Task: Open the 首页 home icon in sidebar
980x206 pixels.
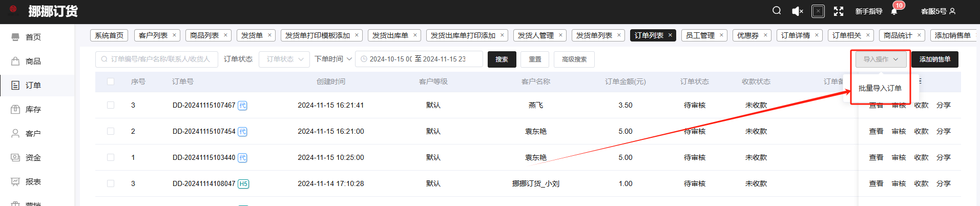Action: point(15,37)
